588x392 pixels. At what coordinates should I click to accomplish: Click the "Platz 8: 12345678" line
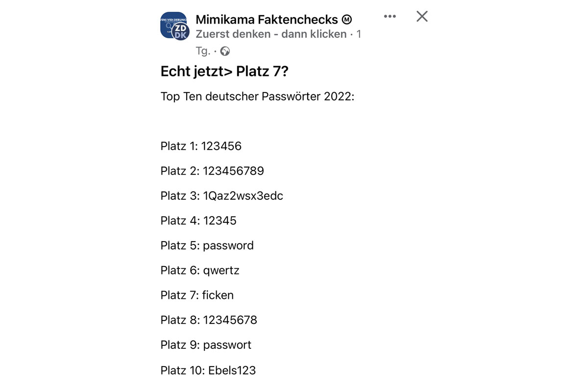209,320
